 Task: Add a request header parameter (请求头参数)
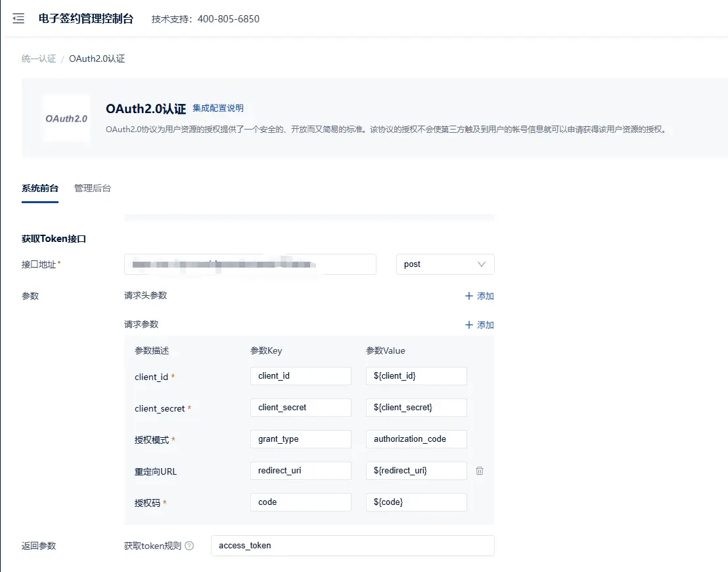point(479,296)
